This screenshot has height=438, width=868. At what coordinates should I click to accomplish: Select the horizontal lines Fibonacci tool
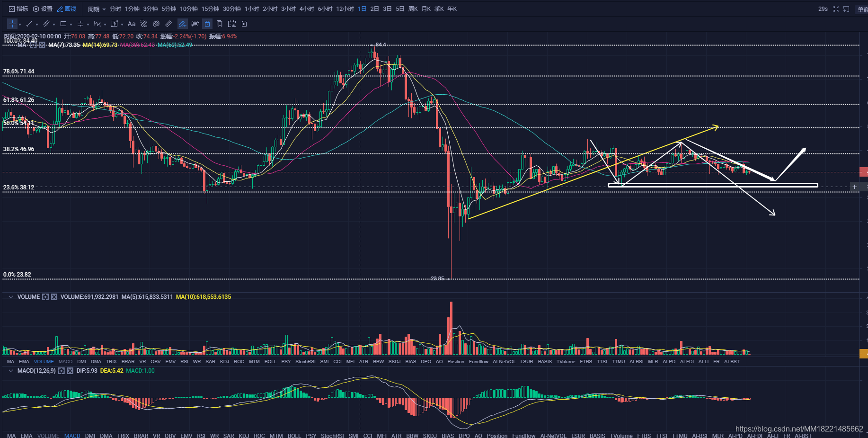[80, 24]
